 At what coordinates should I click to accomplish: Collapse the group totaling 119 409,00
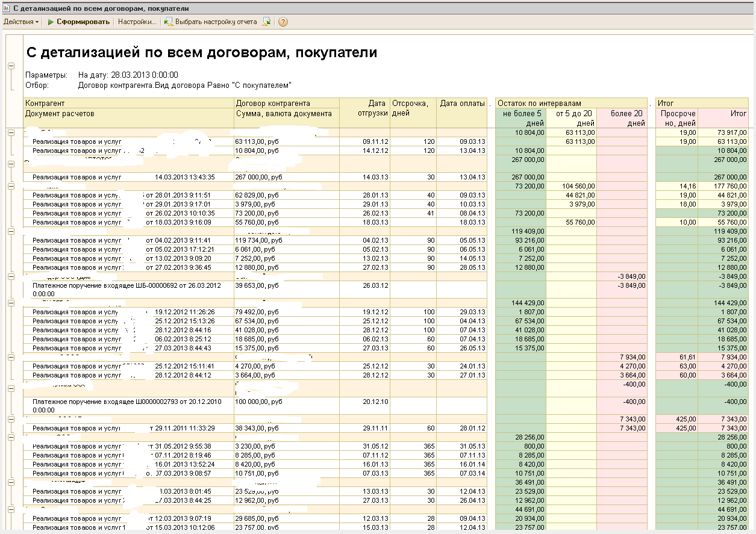(11, 231)
